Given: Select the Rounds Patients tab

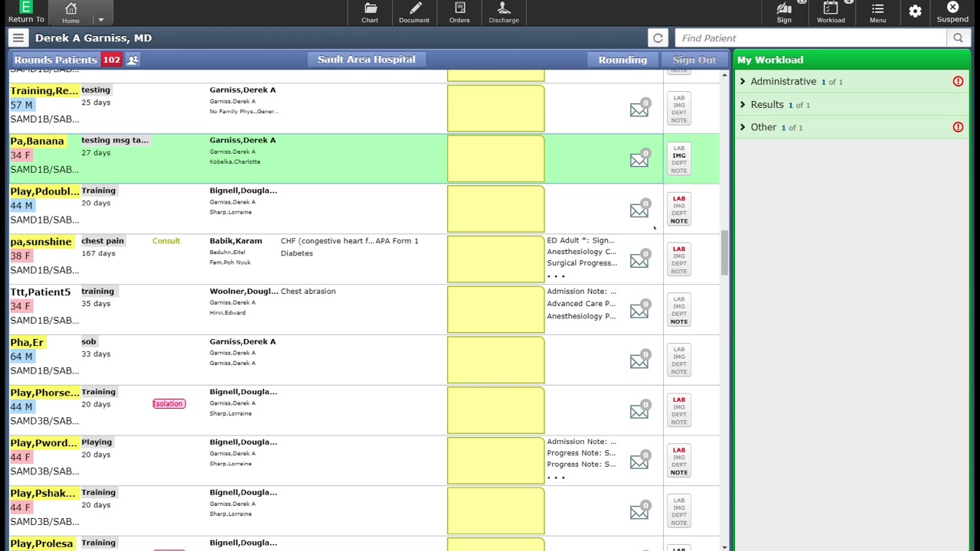Looking at the screenshot, I should click(x=55, y=60).
